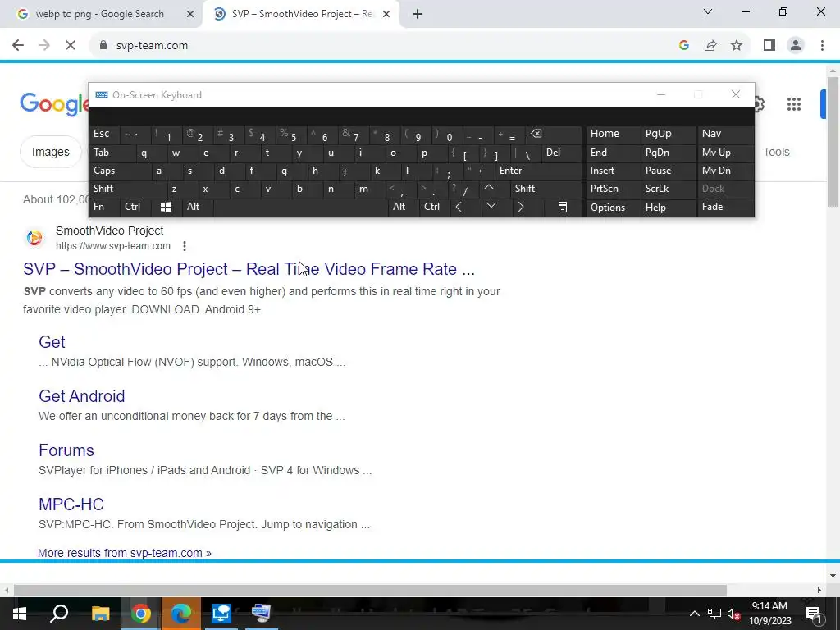Click the context menu key icon
Image resolution: width=840 pixels, height=630 pixels.
click(x=563, y=208)
